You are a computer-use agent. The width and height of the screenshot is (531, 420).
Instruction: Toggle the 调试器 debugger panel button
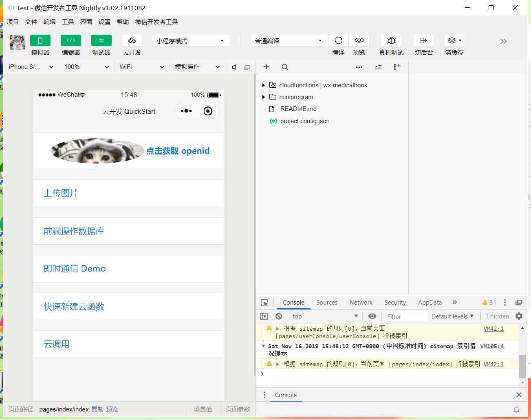(x=101, y=40)
